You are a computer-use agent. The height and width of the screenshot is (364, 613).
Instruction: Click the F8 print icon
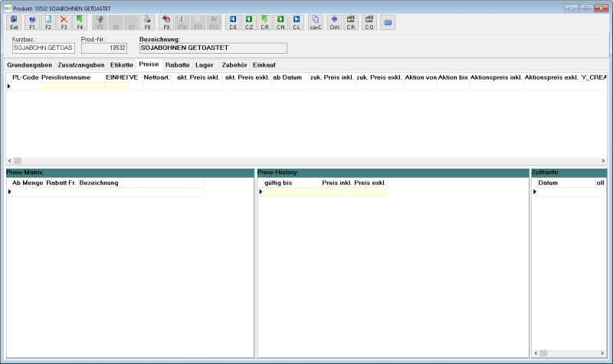pos(147,22)
